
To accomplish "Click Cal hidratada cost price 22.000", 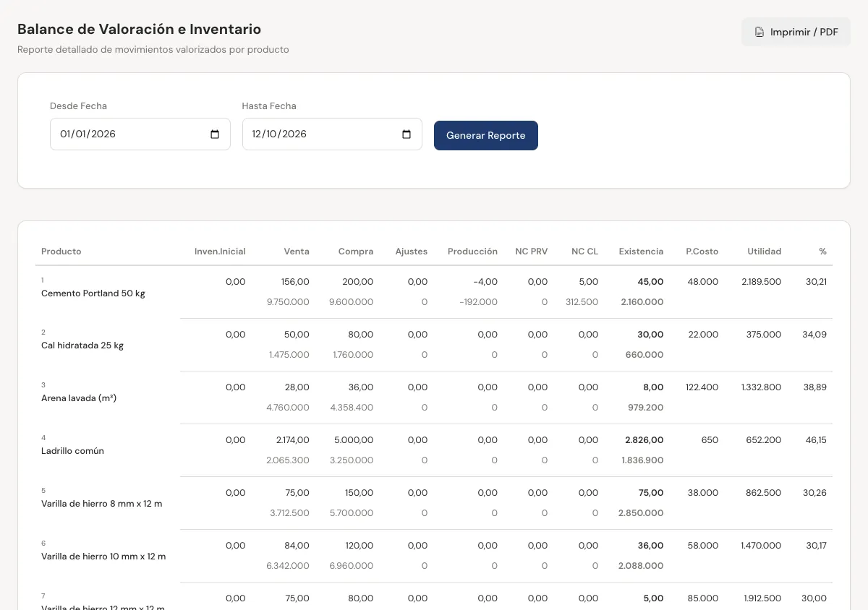I will [703, 335].
